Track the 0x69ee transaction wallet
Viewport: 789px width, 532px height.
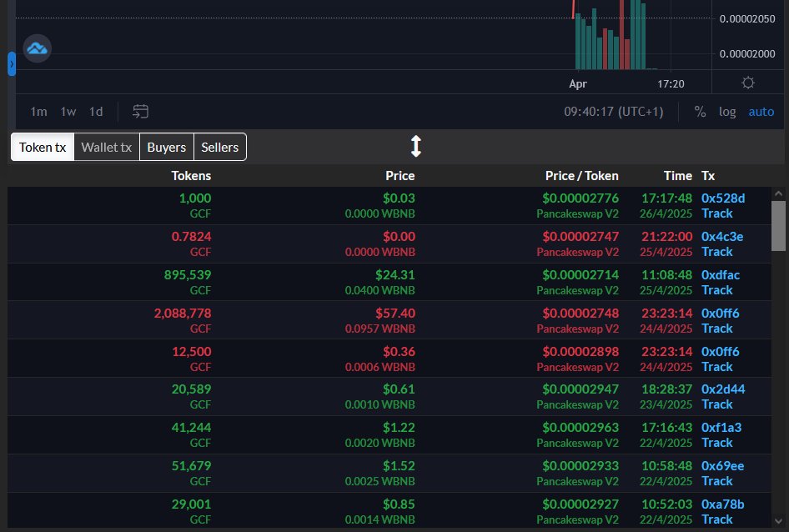717,480
